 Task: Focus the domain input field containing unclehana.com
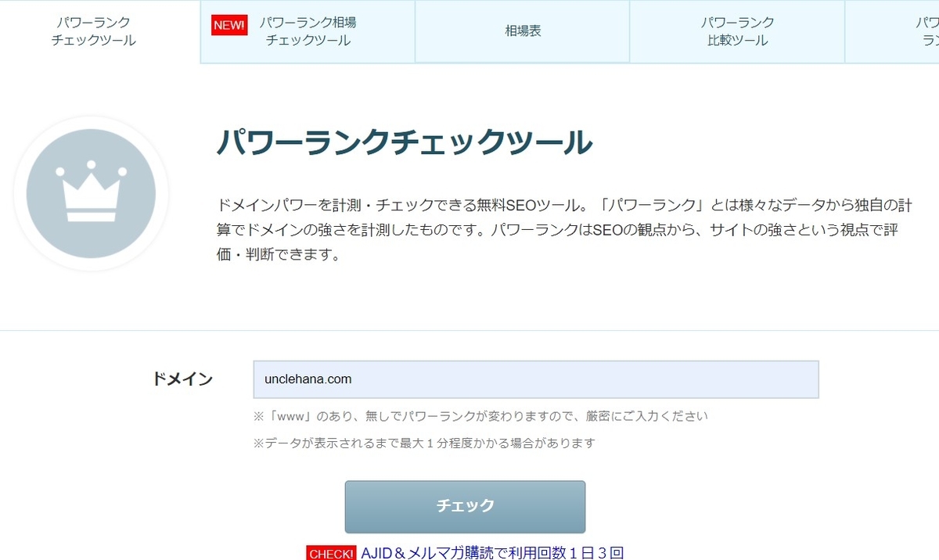point(536,379)
